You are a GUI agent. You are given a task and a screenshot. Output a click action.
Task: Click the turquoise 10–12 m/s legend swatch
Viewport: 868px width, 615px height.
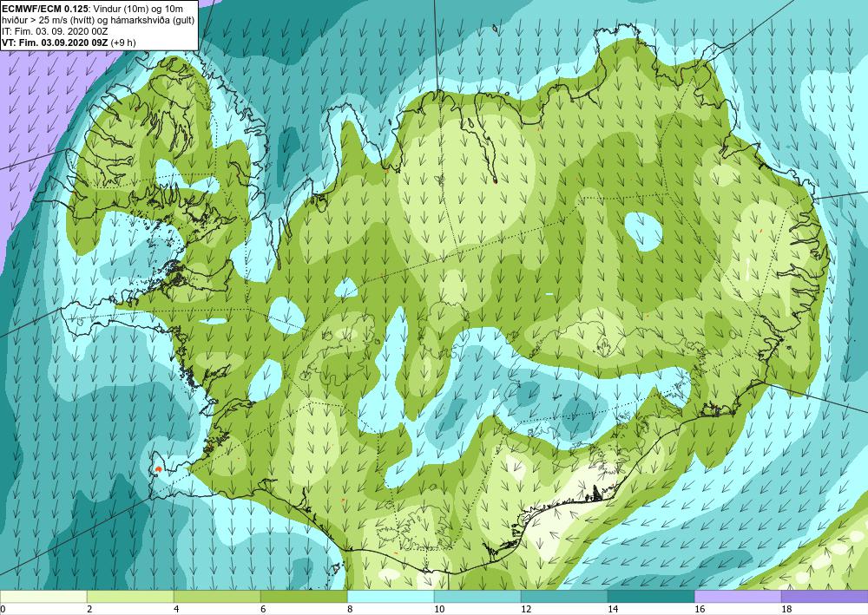click(477, 597)
